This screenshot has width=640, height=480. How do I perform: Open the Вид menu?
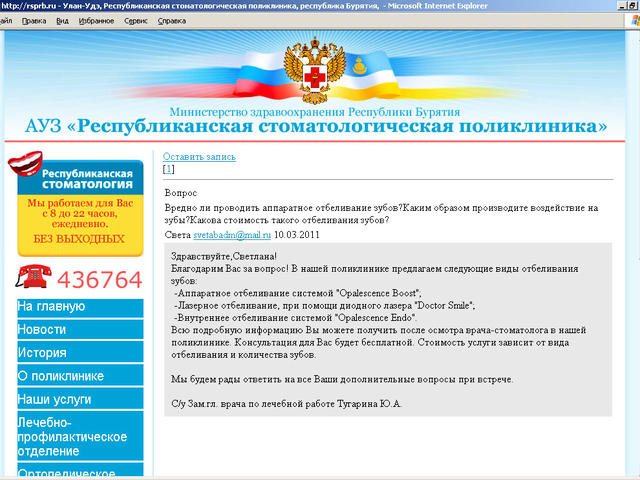(62, 21)
